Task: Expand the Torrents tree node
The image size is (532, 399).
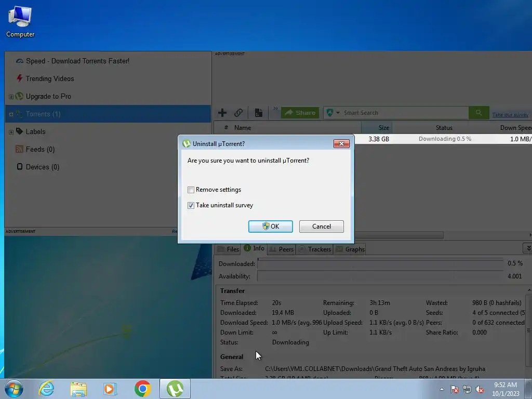Action: click(11, 114)
